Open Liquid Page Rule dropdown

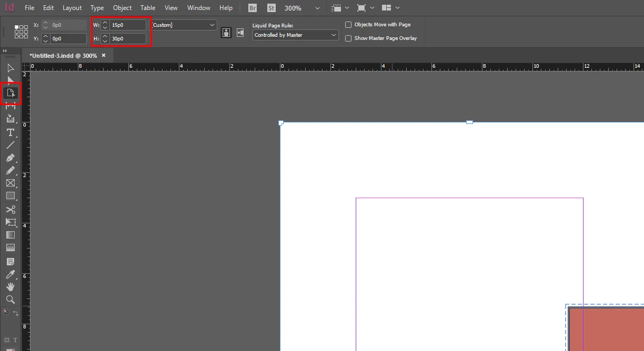295,35
